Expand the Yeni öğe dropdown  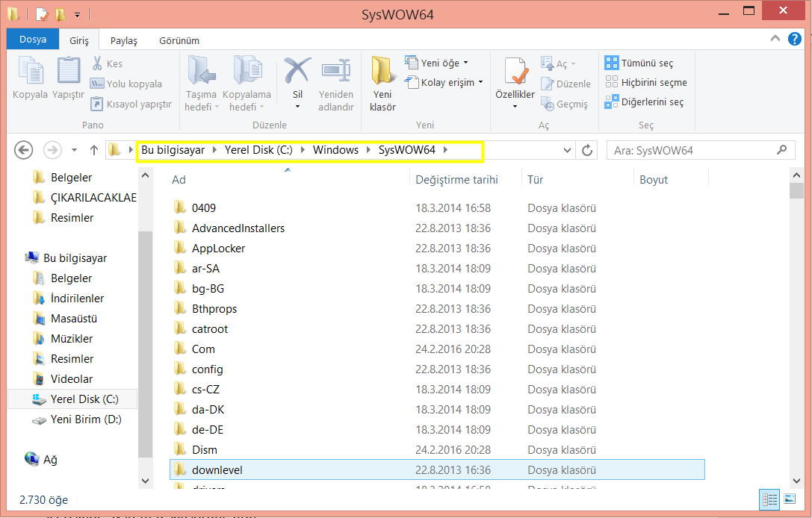click(438, 63)
